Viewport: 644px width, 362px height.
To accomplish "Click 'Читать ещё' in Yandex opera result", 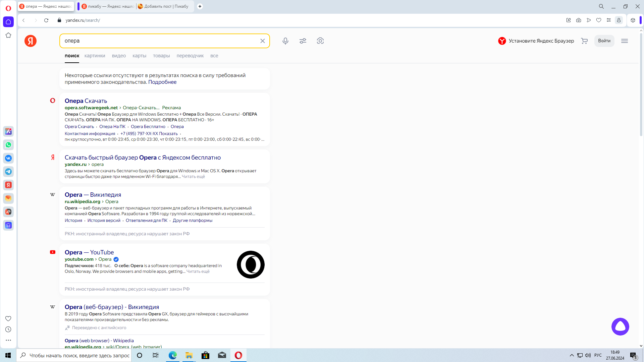I will (193, 177).
